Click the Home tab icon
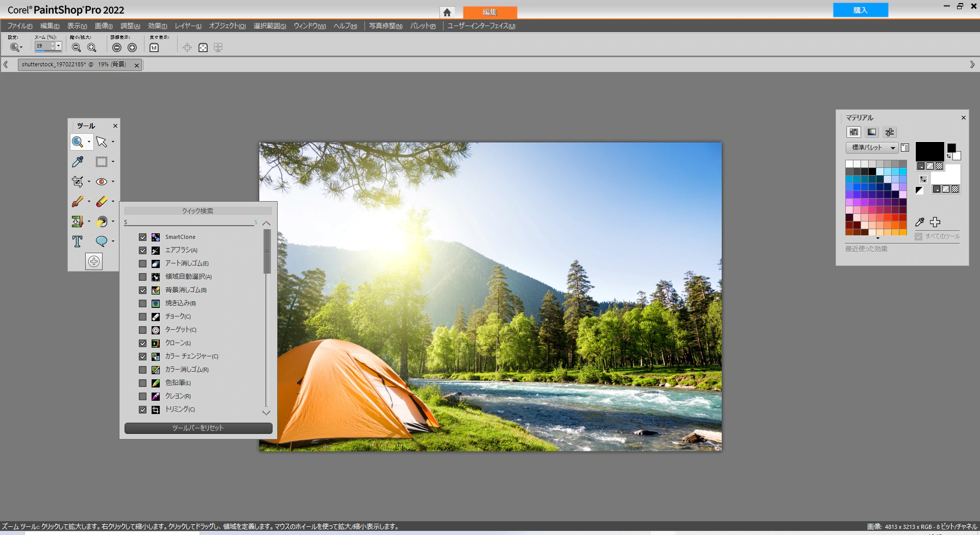The height and width of the screenshot is (535, 980). [x=447, y=12]
